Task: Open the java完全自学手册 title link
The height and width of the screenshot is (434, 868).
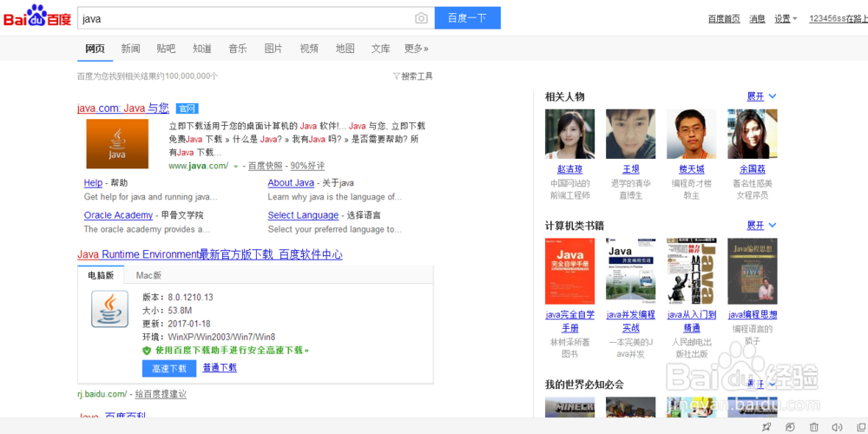Action: (x=570, y=321)
